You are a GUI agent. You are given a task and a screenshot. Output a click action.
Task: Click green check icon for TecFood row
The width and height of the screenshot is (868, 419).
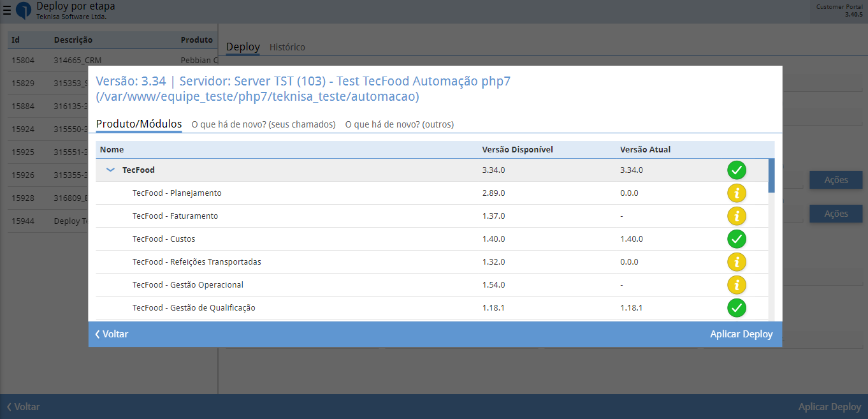(x=737, y=170)
